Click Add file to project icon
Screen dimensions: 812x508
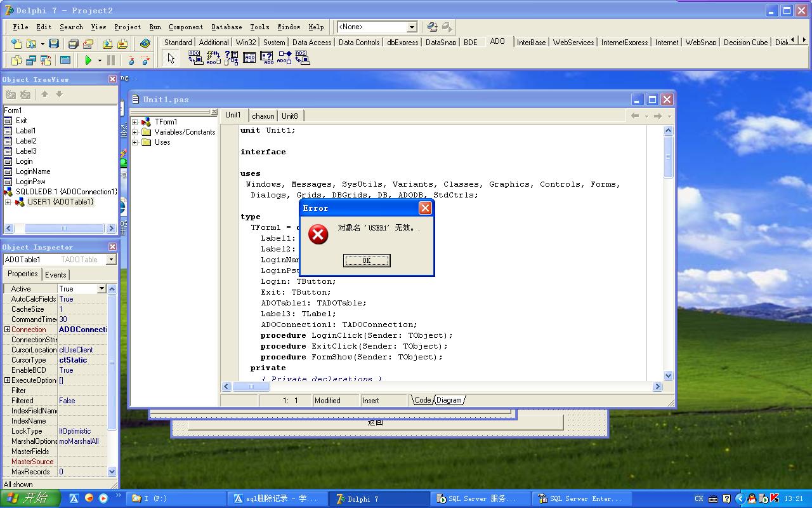tap(107, 44)
